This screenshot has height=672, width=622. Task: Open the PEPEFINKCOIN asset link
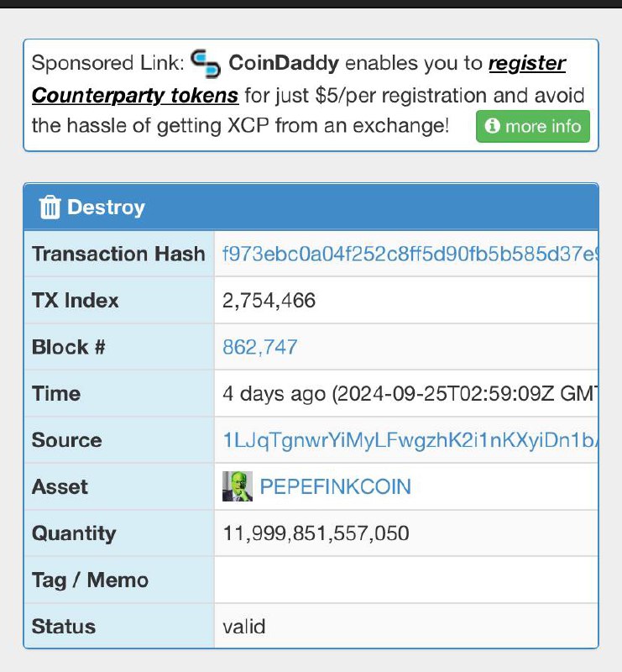tap(336, 487)
